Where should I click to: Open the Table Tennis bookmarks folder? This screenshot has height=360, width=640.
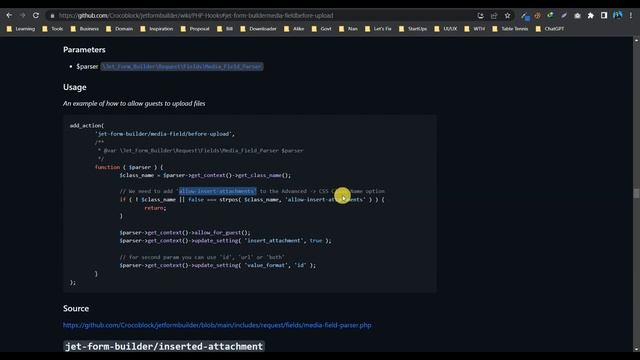point(510,29)
